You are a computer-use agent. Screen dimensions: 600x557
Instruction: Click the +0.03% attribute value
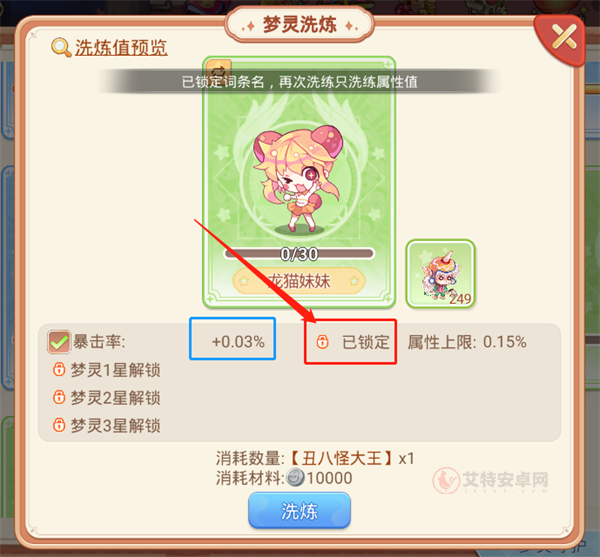[x=238, y=342]
